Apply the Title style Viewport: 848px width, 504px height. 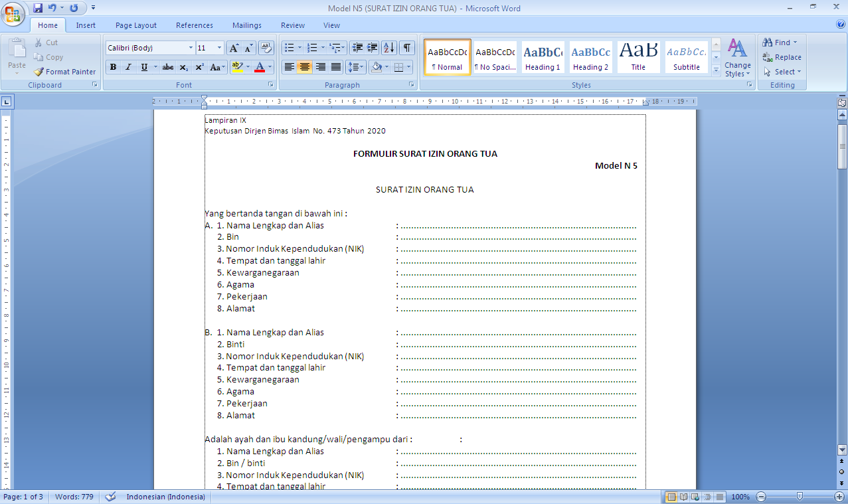pos(638,57)
